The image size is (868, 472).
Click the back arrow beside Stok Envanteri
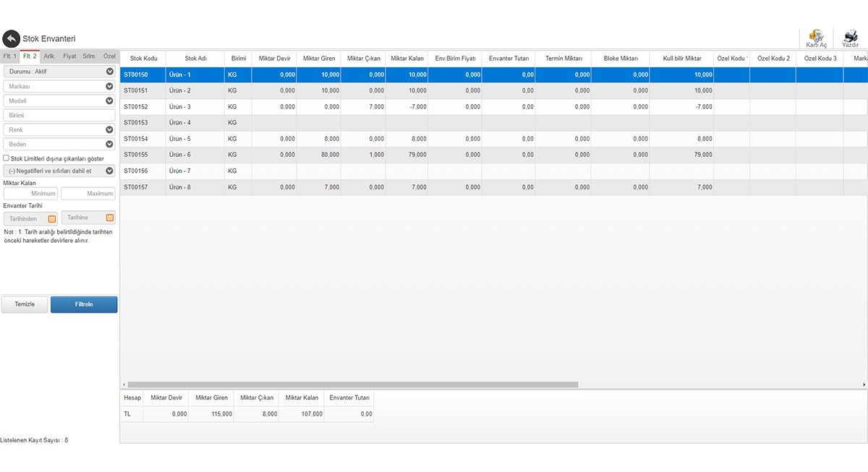[11, 39]
